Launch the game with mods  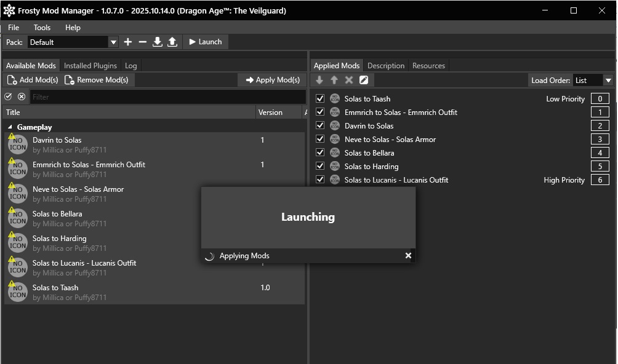[206, 42]
